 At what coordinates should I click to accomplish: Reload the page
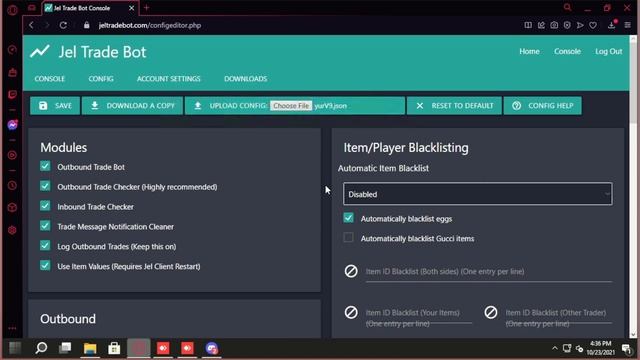[63, 25]
